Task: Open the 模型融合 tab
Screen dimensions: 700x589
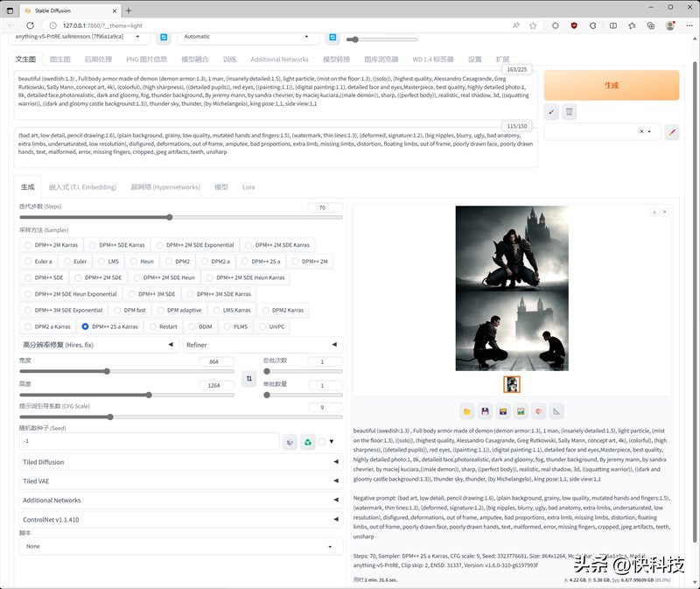Action: pos(194,59)
